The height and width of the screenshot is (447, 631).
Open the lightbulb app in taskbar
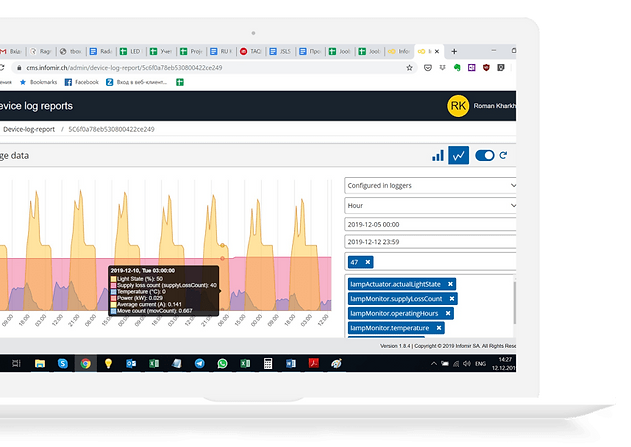click(x=108, y=364)
